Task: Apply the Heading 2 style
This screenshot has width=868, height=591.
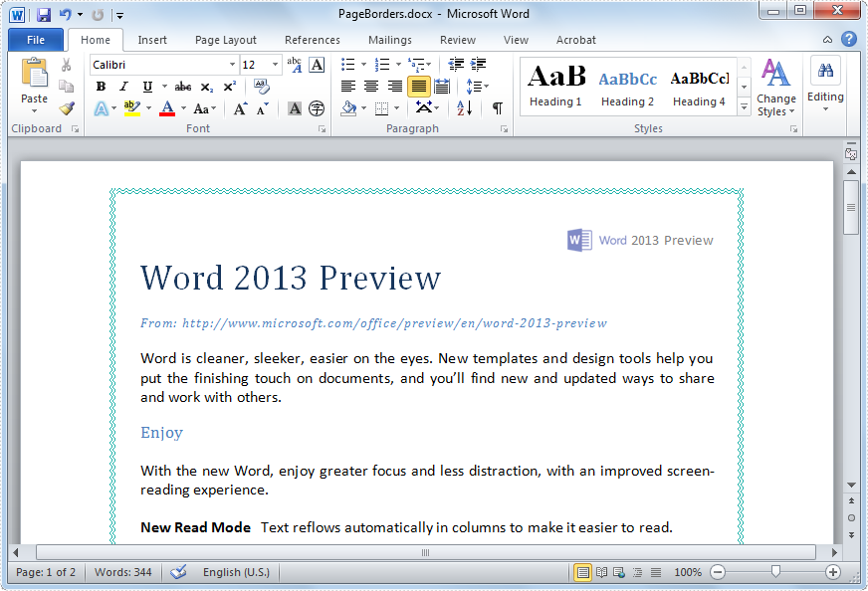Action: click(627, 86)
